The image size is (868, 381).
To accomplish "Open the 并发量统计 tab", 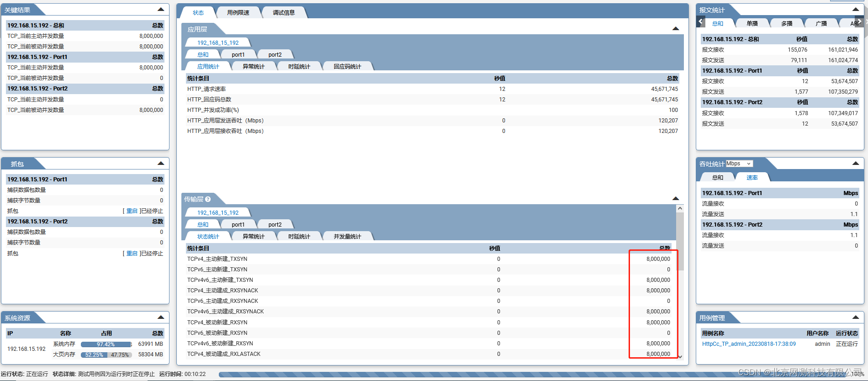I will pos(347,237).
